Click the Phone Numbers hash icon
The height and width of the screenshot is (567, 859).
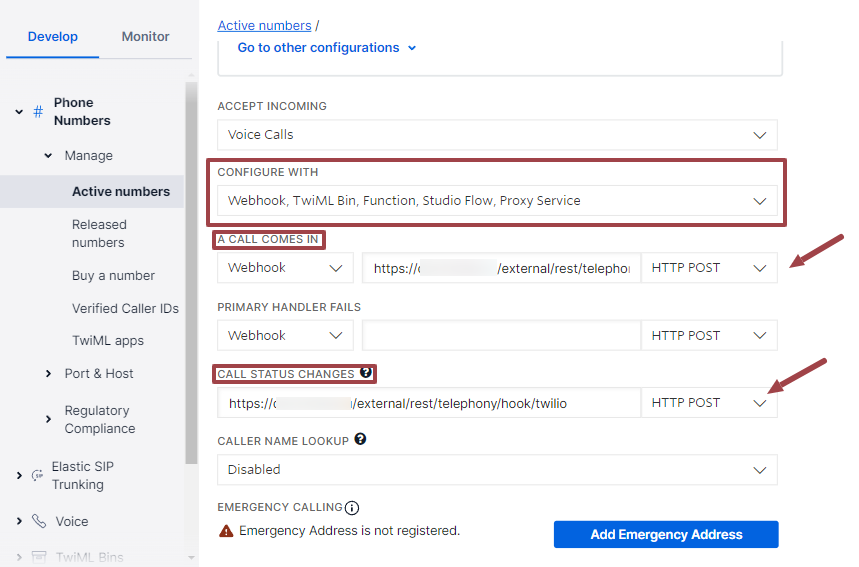pos(38,111)
